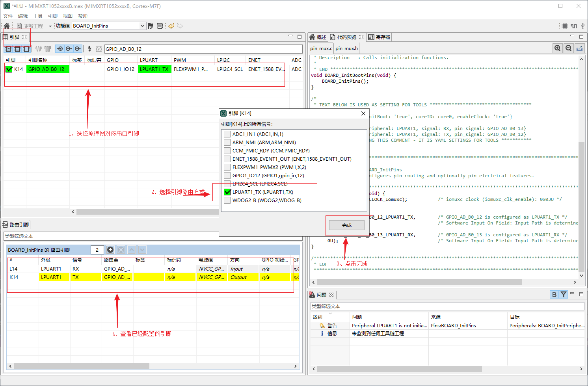The image size is (588, 386).
Task: Expand the level column sort chevron
Action: click(x=330, y=314)
